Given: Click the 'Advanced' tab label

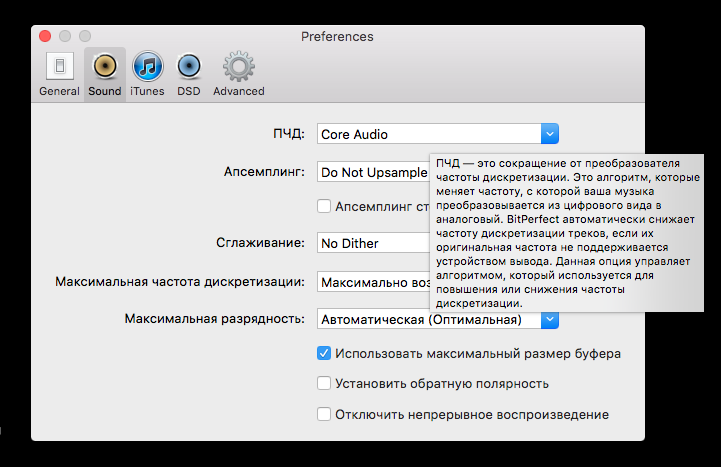Looking at the screenshot, I should coord(238,91).
